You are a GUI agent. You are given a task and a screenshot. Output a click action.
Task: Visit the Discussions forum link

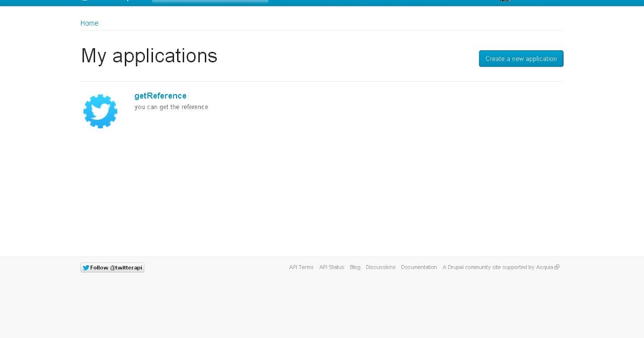click(x=380, y=267)
